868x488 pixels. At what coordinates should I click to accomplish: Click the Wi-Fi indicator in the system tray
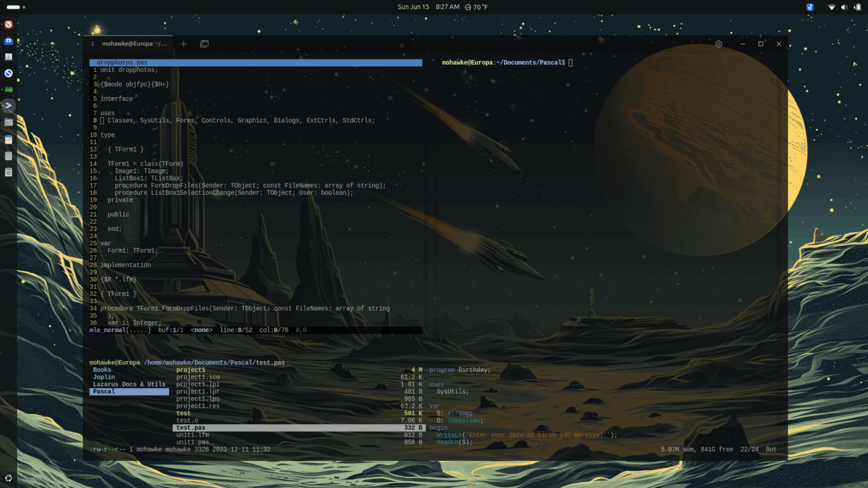[x=832, y=7]
